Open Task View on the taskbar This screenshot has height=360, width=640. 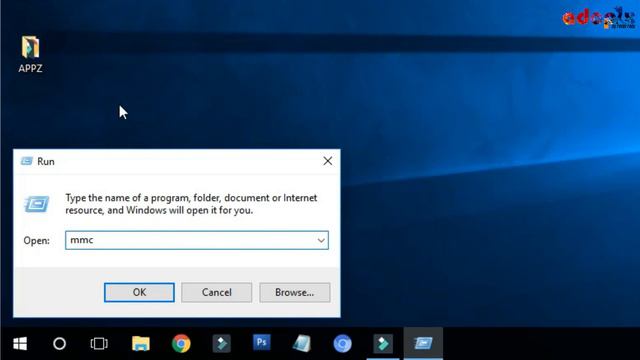tap(99, 344)
